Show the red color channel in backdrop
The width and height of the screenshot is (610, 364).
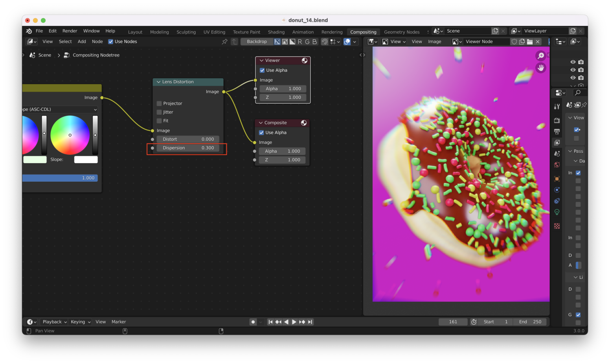coord(300,42)
